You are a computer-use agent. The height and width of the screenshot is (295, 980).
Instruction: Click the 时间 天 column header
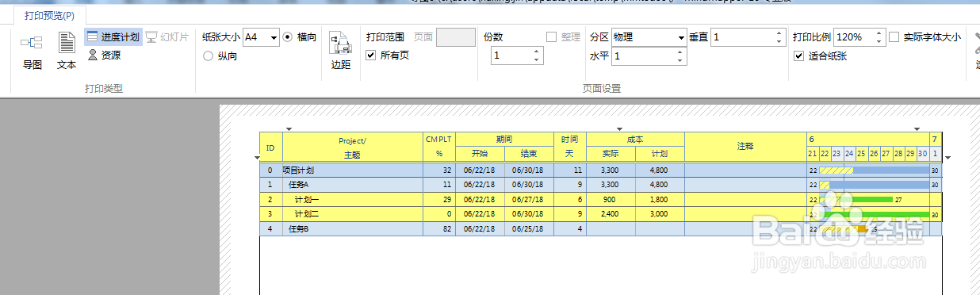tap(569, 147)
